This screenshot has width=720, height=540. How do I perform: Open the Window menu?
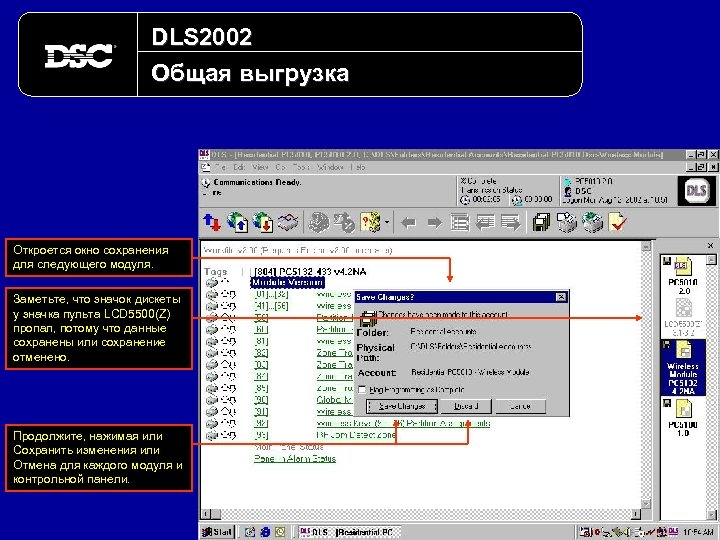(330, 168)
